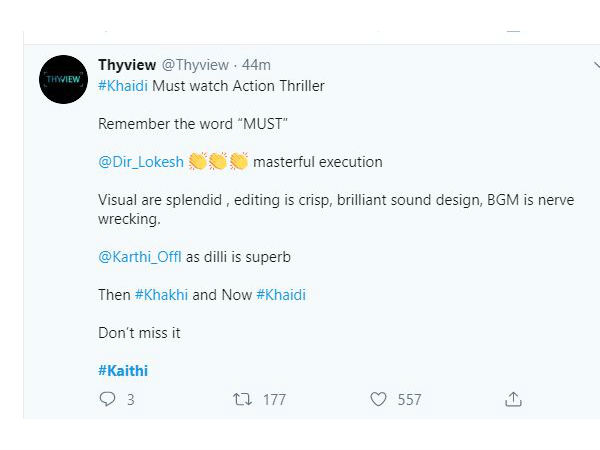Like the tweet with the heart icon
Image resolution: width=600 pixels, height=450 pixels.
click(x=378, y=399)
